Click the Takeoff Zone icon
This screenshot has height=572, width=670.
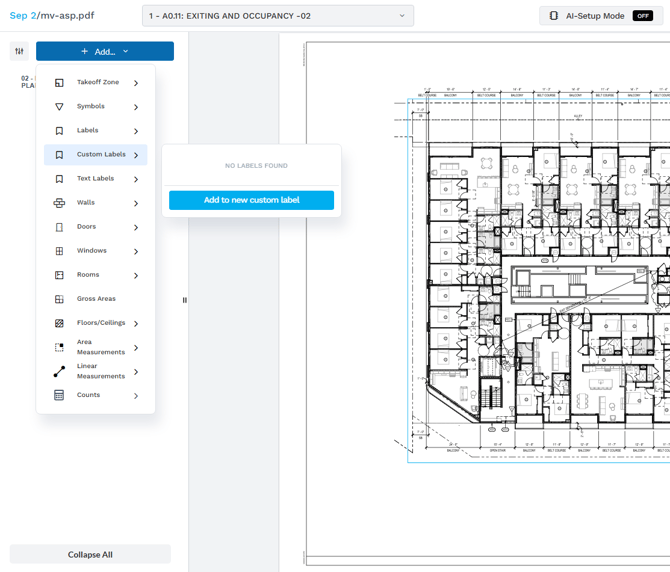[x=59, y=83]
